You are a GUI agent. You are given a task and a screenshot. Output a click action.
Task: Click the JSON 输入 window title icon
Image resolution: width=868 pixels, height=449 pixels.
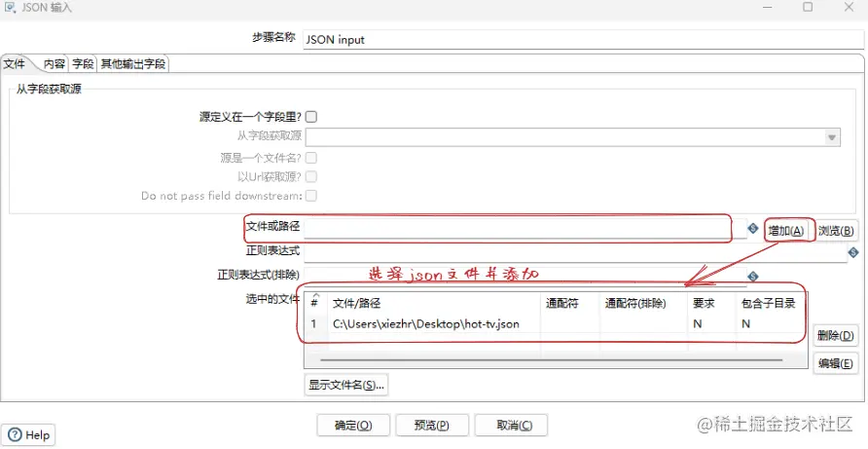[10, 7]
